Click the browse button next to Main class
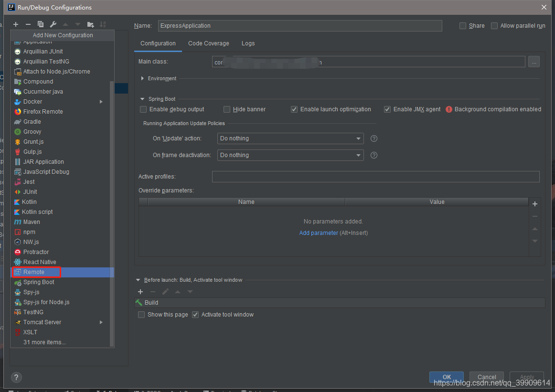Image resolution: width=555 pixels, height=392 pixels. [x=534, y=62]
